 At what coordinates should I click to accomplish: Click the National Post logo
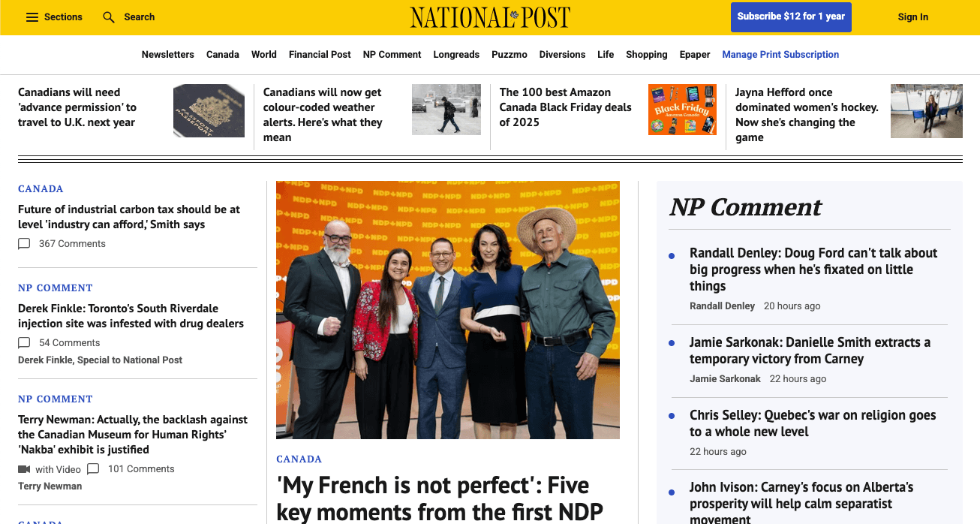490,17
